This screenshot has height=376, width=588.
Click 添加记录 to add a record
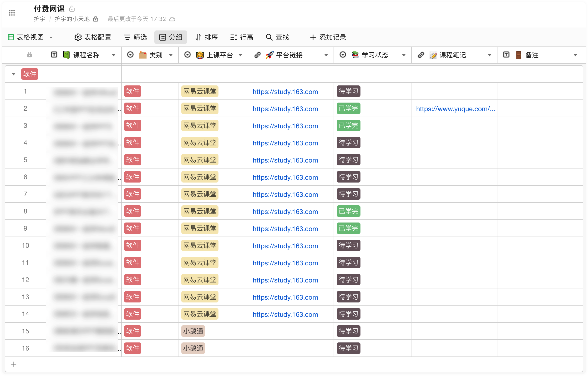pos(328,37)
